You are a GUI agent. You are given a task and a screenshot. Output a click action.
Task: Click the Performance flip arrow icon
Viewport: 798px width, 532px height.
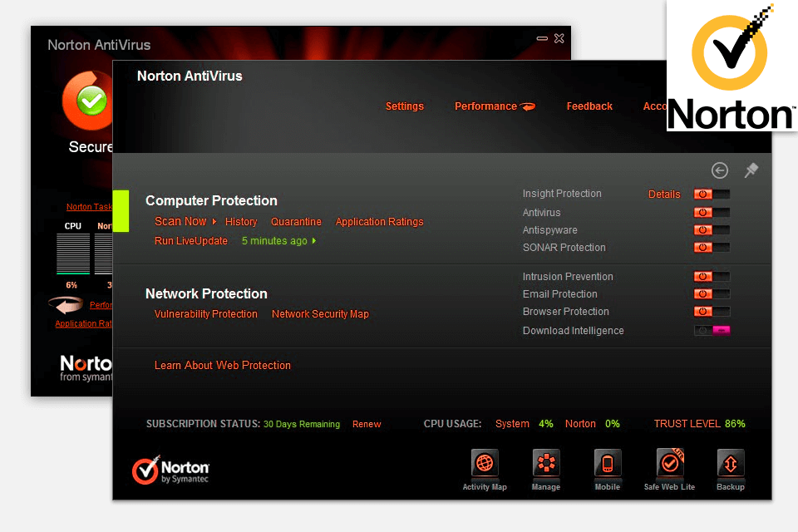click(528, 106)
